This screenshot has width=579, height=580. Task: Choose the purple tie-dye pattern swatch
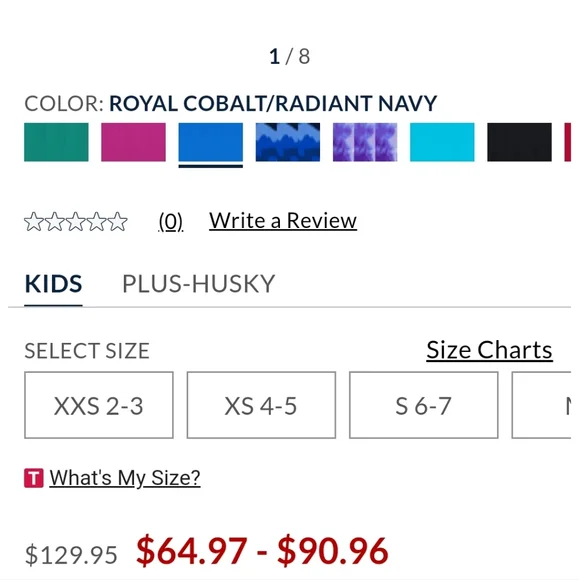click(365, 142)
